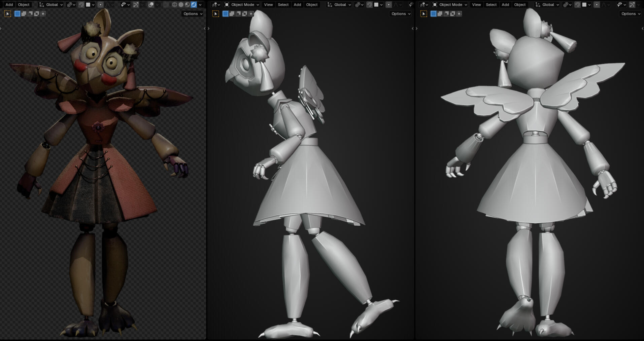This screenshot has width=644, height=341.
Task: Open snap target dropdown in right viewport
Action: click(586, 5)
